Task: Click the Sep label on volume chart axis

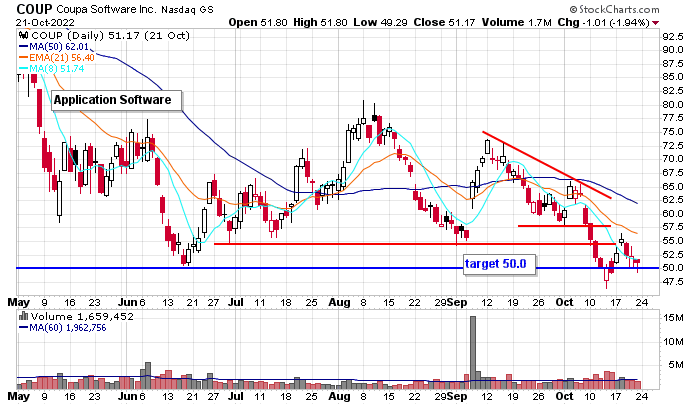Action: [x=457, y=397]
